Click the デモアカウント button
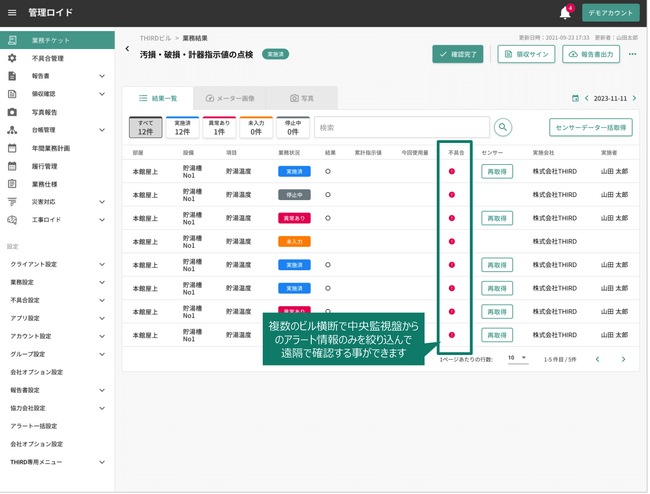650x494 pixels. [611, 13]
